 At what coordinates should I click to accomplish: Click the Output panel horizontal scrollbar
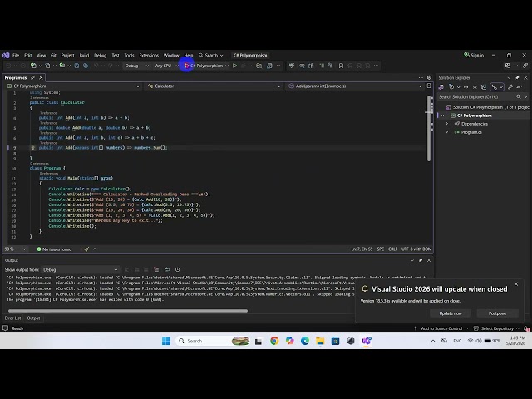[128, 311]
